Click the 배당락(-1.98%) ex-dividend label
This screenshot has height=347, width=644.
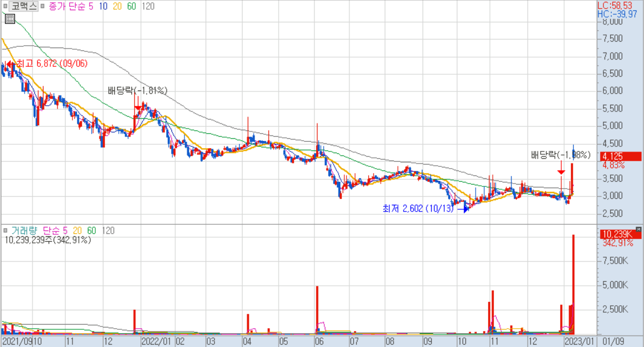(x=561, y=154)
